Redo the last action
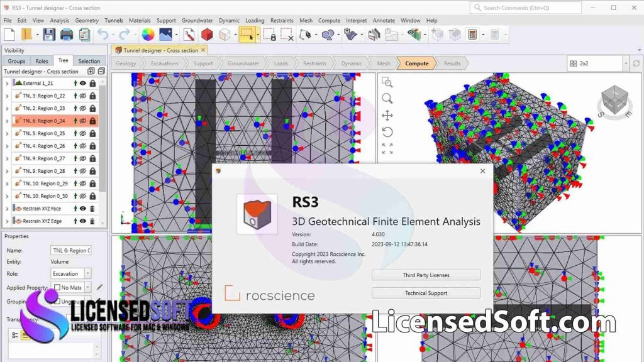This screenshot has width=644, height=362. click(x=124, y=35)
